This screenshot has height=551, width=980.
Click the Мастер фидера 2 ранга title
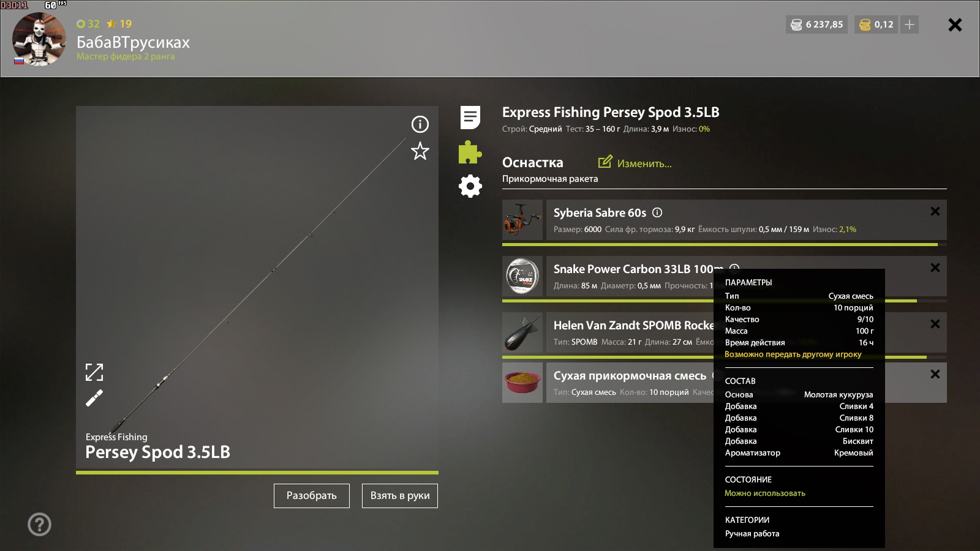[126, 56]
